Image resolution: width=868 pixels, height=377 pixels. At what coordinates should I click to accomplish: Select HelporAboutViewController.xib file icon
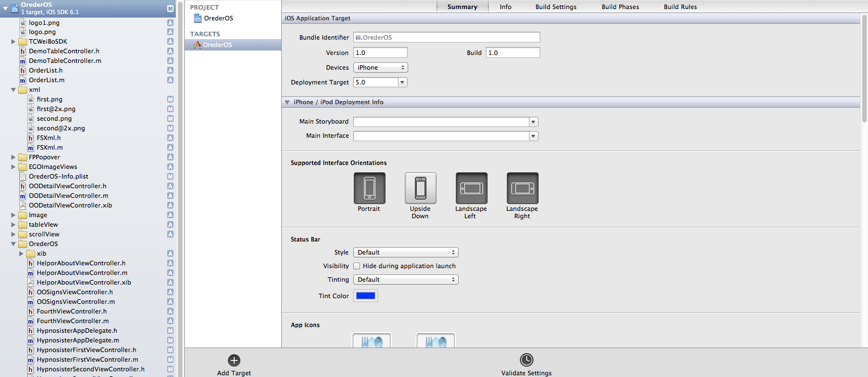pos(31,282)
